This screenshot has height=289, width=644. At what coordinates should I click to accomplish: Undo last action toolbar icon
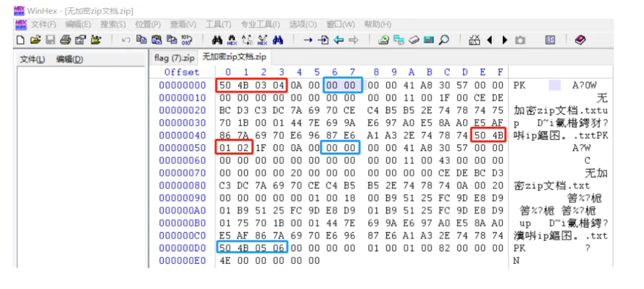[x=126, y=40]
